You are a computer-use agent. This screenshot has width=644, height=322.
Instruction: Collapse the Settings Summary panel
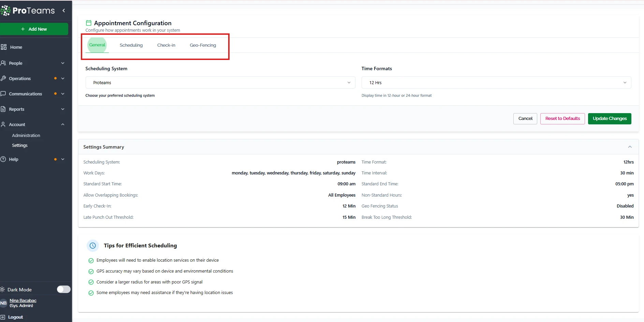630,147
